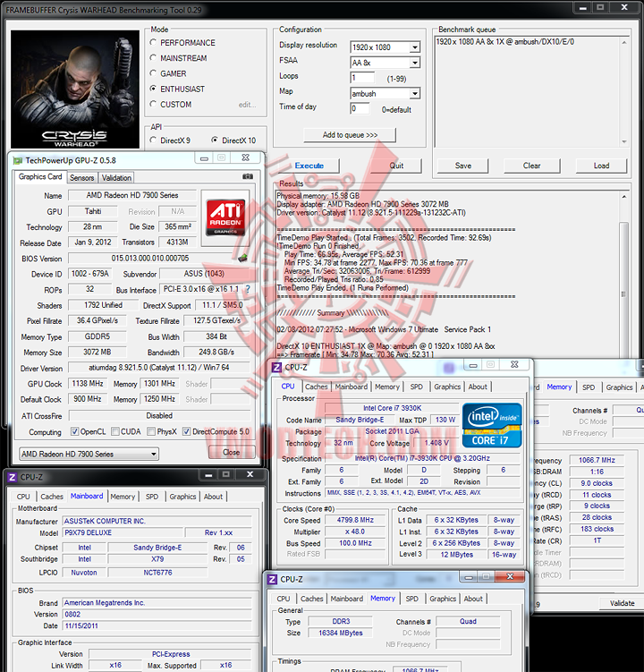Click the ATI Radeon logo in GPU-Z
The height and width of the screenshot is (672, 644).
click(225, 217)
